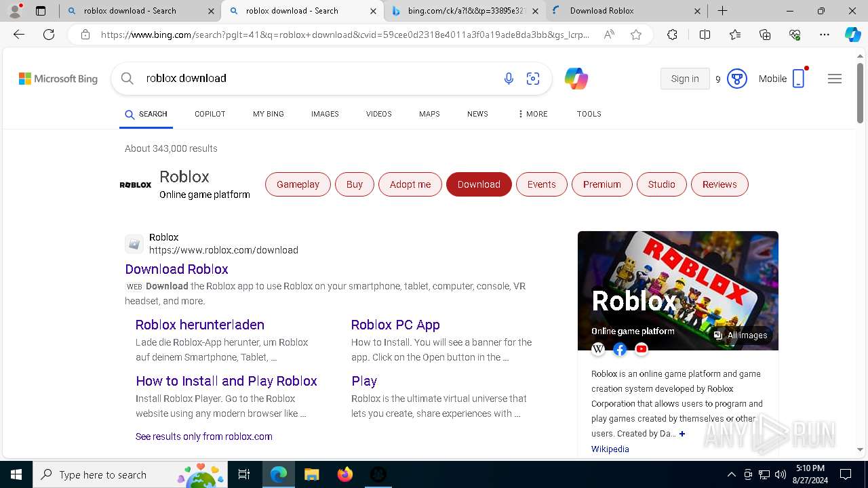Click the Bing search input field
This screenshot has height=488, width=868.
tap(319, 79)
